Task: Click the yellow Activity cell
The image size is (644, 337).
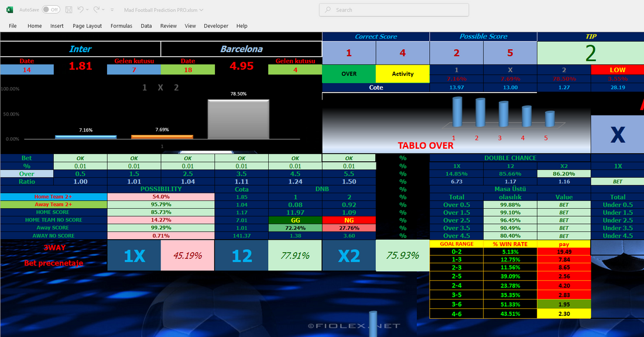Action: tap(403, 74)
